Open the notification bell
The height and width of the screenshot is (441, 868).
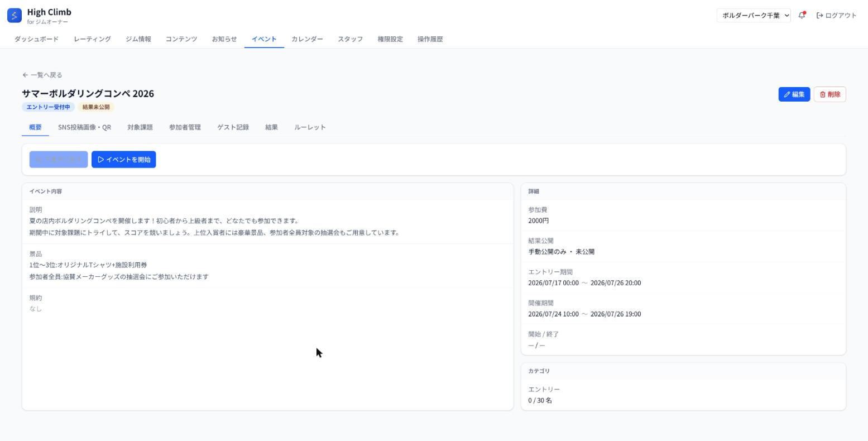pos(802,15)
